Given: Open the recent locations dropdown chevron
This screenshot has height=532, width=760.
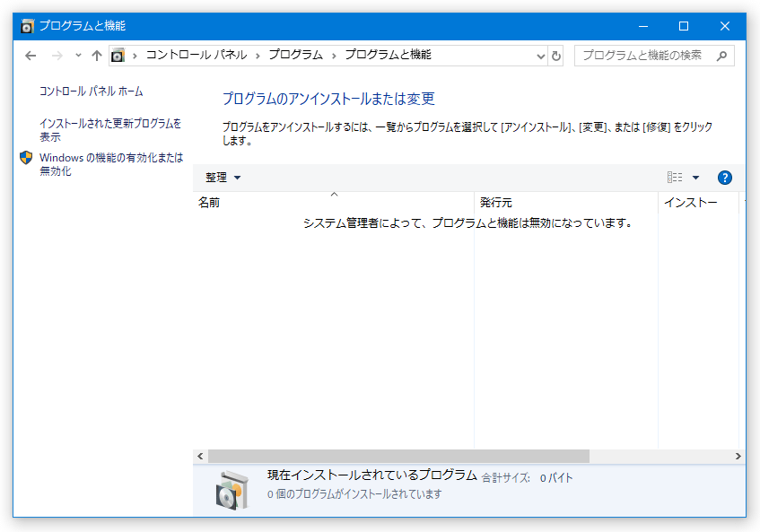Looking at the screenshot, I should pyautogui.click(x=78, y=56).
